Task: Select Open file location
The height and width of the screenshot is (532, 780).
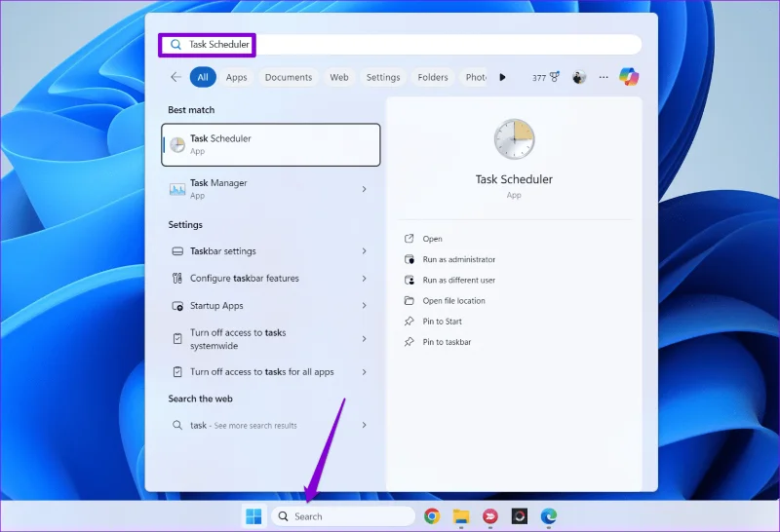Action: click(x=453, y=301)
